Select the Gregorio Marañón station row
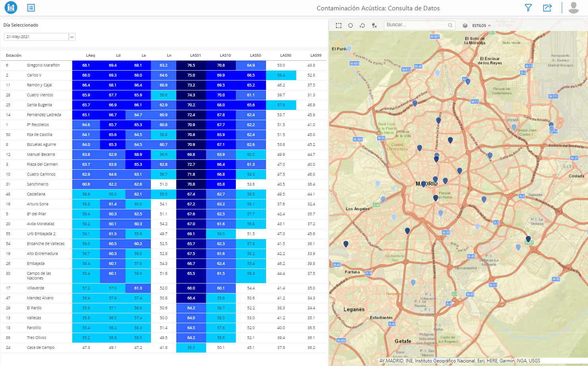The image size is (588, 366). [43, 65]
